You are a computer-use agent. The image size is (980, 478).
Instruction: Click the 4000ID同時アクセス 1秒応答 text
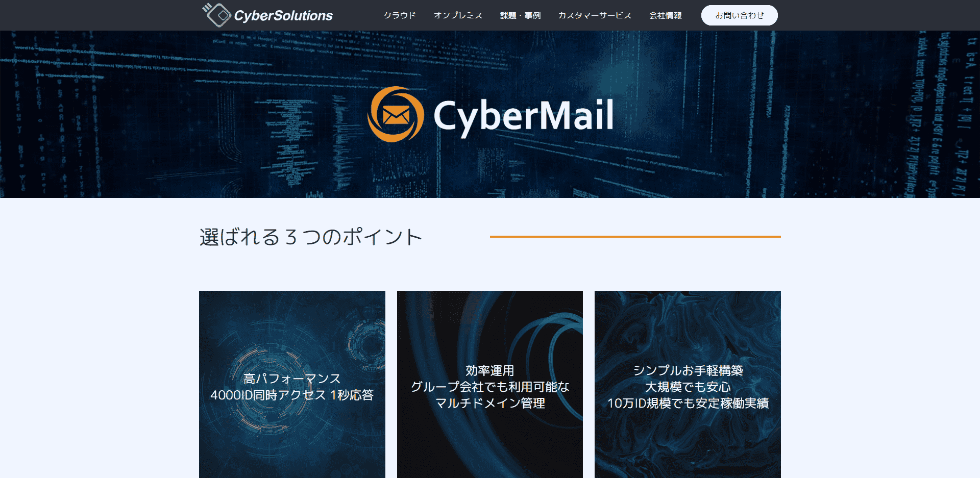coord(292,395)
